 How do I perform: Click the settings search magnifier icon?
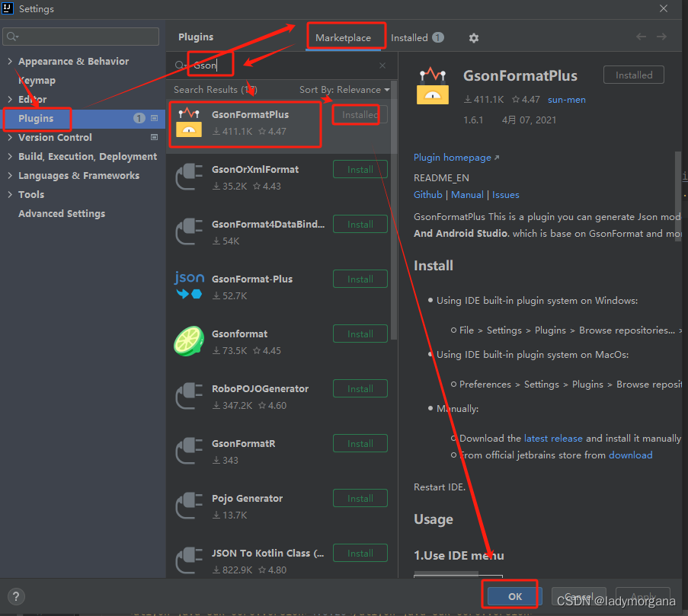12,37
